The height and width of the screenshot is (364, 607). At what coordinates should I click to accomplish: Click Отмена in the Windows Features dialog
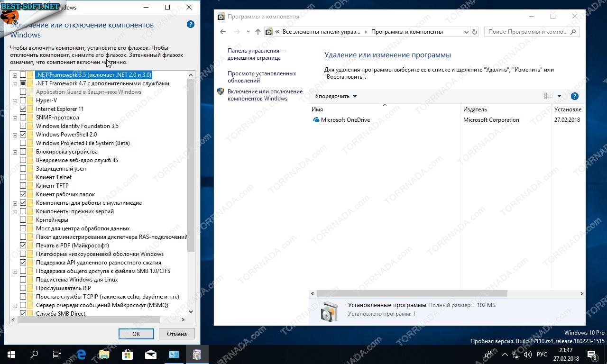[177, 334]
